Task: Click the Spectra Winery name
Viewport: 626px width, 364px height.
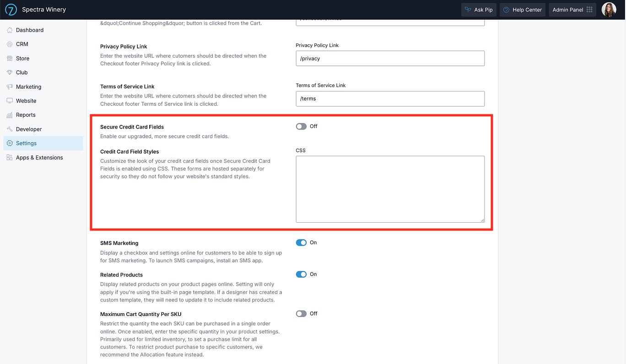Action: click(44, 10)
